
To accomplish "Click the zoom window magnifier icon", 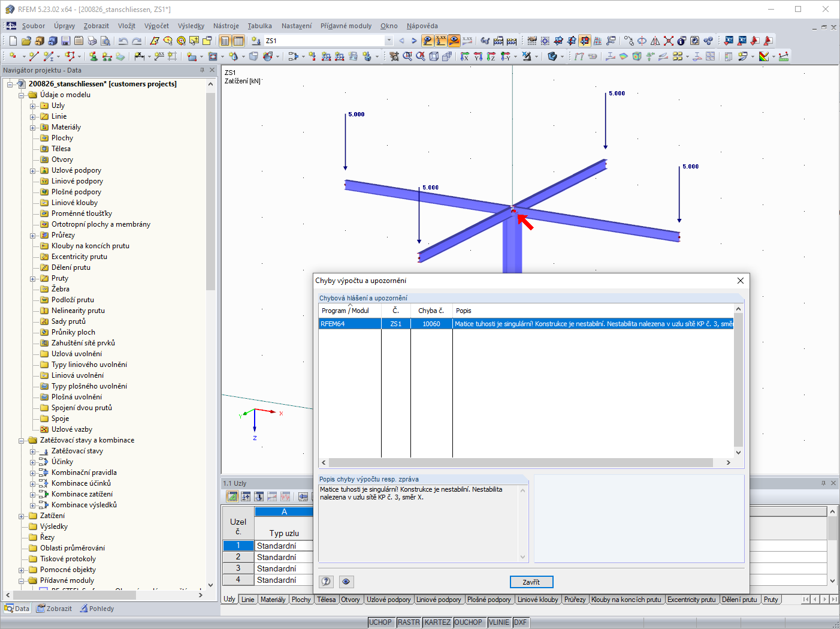I will point(407,56).
